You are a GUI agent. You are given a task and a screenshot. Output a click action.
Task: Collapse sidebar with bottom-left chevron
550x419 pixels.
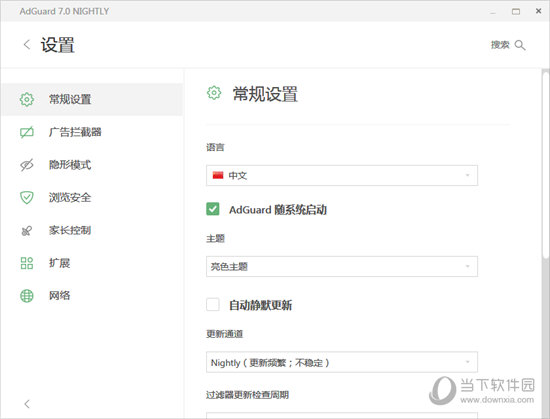tap(27, 404)
